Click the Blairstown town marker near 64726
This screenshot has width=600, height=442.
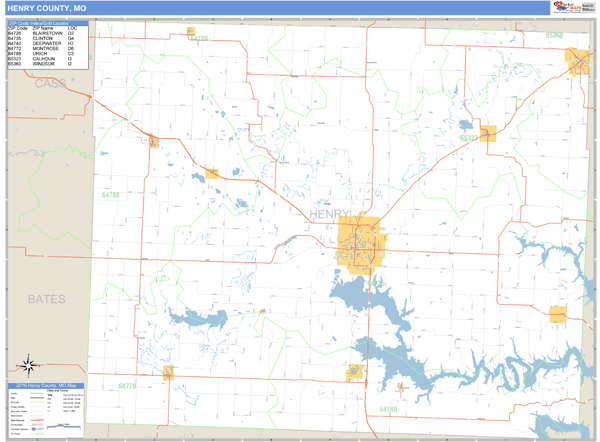[152, 140]
